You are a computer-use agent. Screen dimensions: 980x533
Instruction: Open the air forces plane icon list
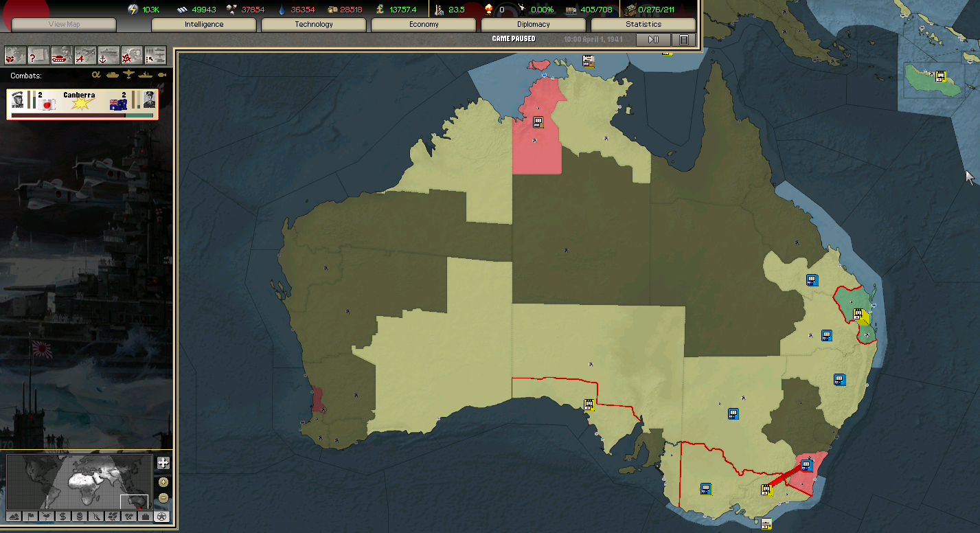point(85,55)
